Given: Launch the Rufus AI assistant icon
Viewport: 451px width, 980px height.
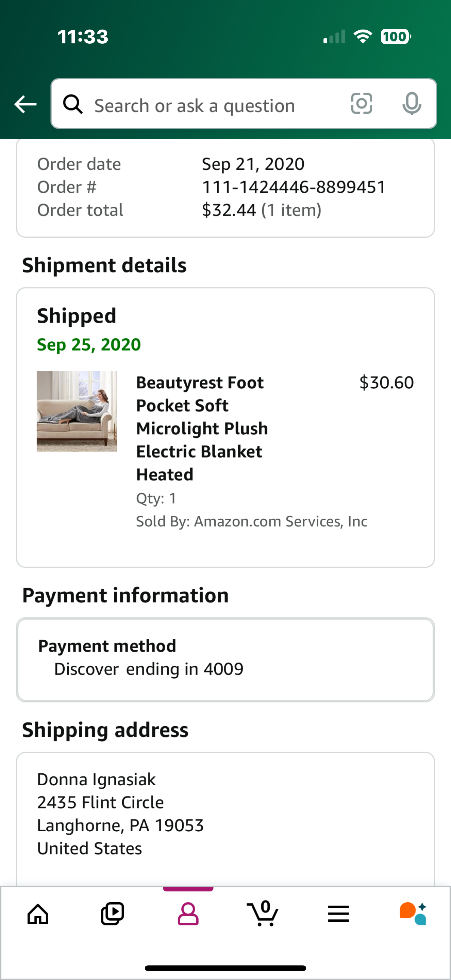Looking at the screenshot, I should click(413, 913).
